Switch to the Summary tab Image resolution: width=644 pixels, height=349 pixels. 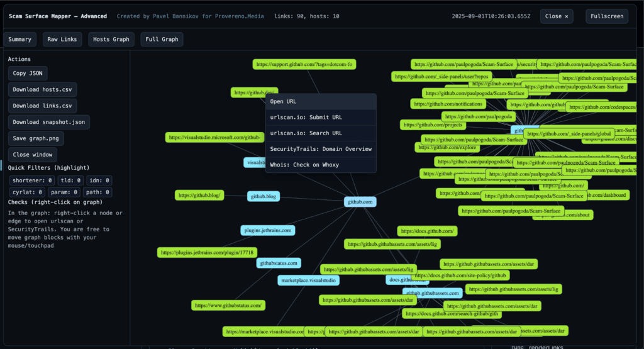click(x=19, y=39)
